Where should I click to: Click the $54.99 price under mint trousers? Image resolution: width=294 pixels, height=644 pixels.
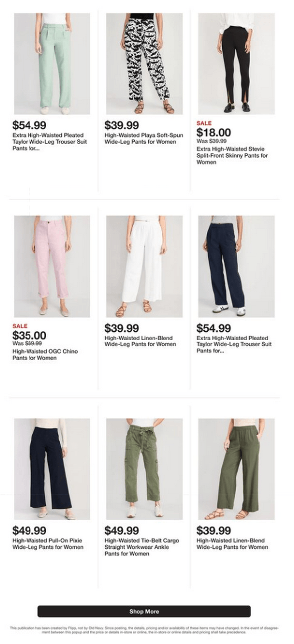pyautogui.click(x=29, y=125)
